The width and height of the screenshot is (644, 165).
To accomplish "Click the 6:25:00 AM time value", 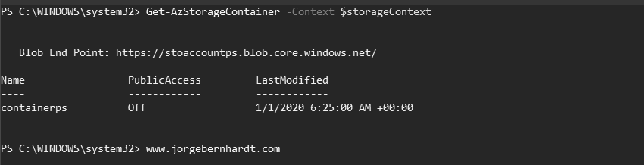I will pyautogui.click(x=341, y=108).
